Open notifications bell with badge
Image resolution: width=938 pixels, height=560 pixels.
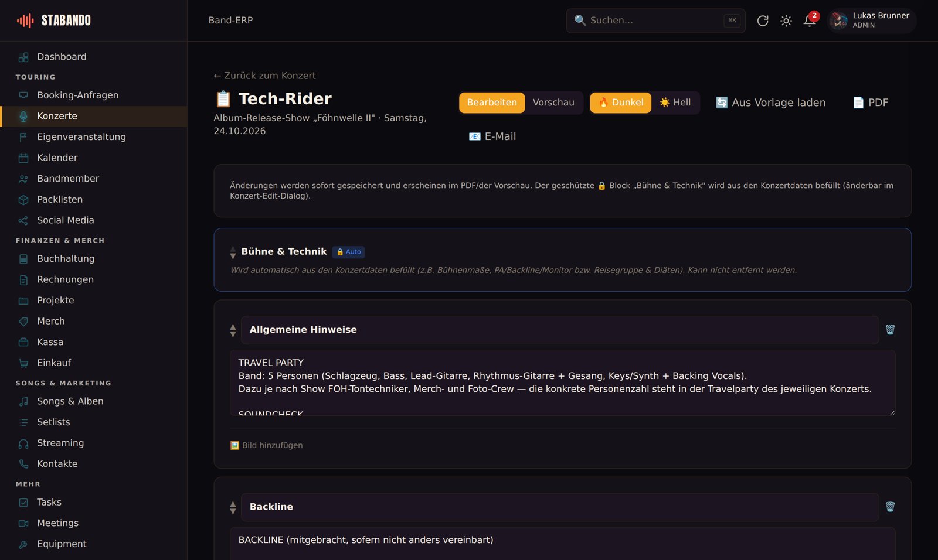[810, 21]
